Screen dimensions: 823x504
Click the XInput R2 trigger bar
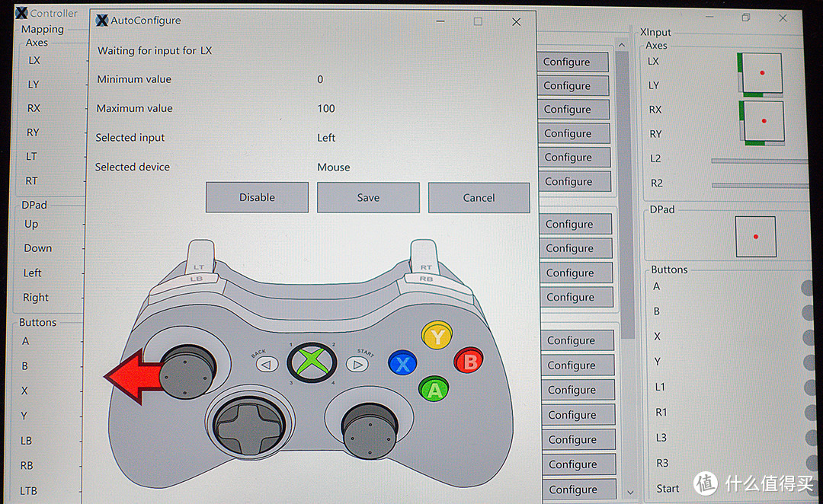761,185
